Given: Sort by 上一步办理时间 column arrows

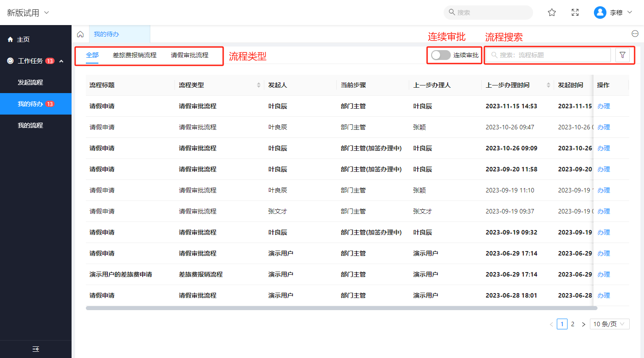Looking at the screenshot, I should (x=548, y=85).
